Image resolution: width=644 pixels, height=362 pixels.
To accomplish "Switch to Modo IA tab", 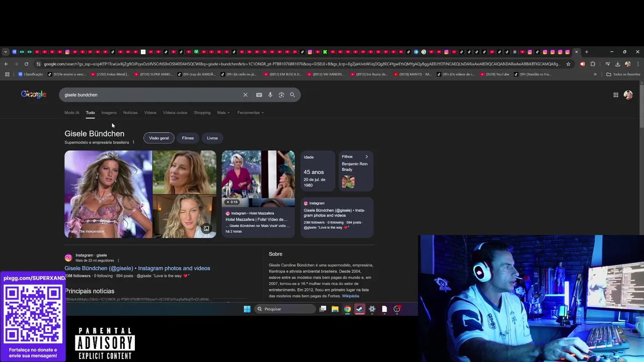I will point(72,113).
